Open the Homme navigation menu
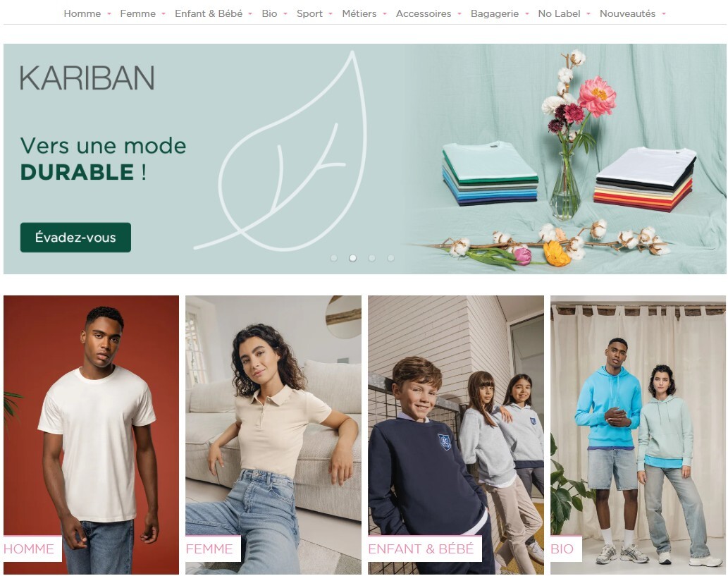 pyautogui.click(x=82, y=14)
